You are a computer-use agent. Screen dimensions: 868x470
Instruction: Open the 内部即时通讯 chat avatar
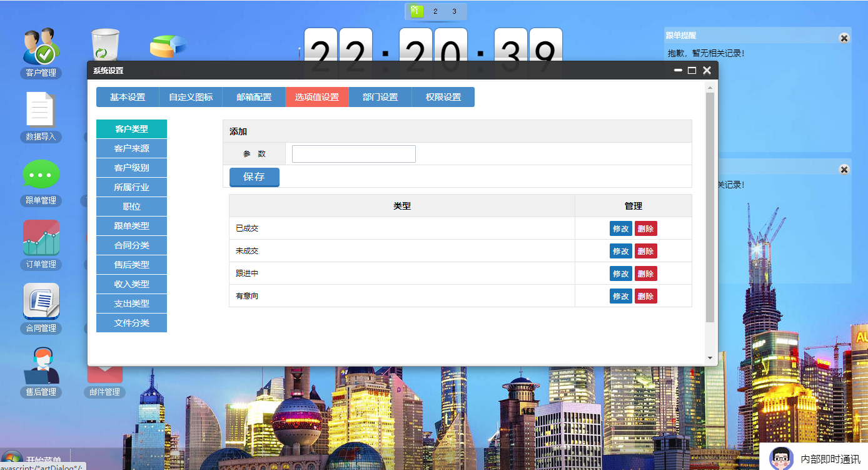780,457
